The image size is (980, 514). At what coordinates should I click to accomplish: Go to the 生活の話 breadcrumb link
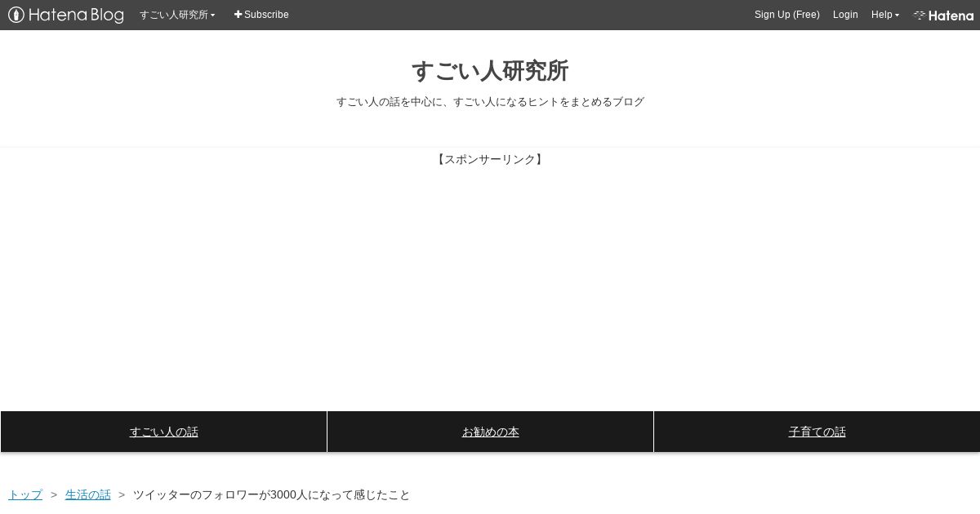click(88, 494)
